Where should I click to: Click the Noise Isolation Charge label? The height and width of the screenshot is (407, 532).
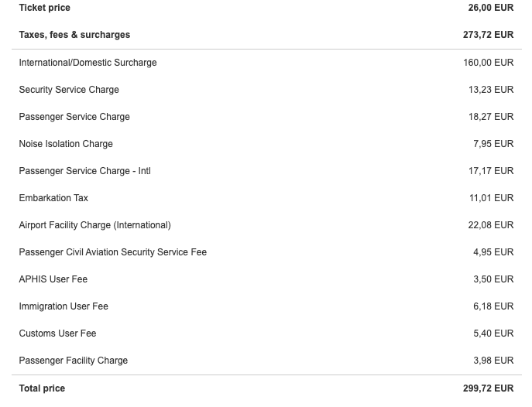point(66,144)
